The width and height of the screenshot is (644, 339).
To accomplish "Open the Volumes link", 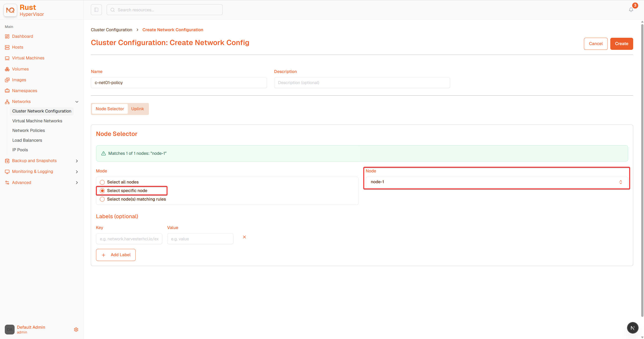I will click(20, 69).
